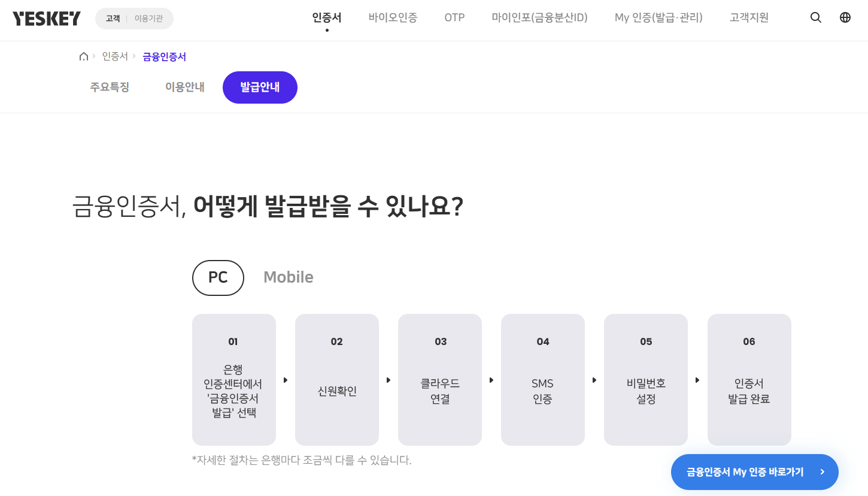The image size is (868, 496).
Task: Select the Mobile view option
Action: [x=288, y=277]
